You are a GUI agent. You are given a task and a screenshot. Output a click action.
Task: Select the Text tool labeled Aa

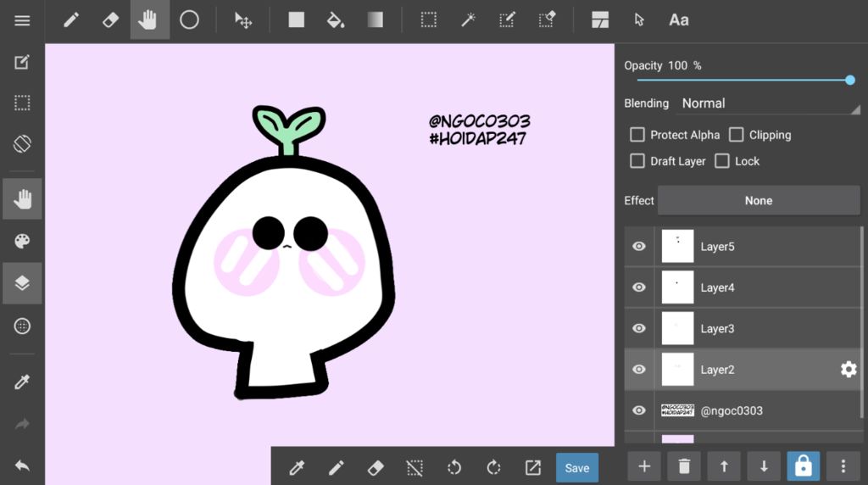[679, 20]
